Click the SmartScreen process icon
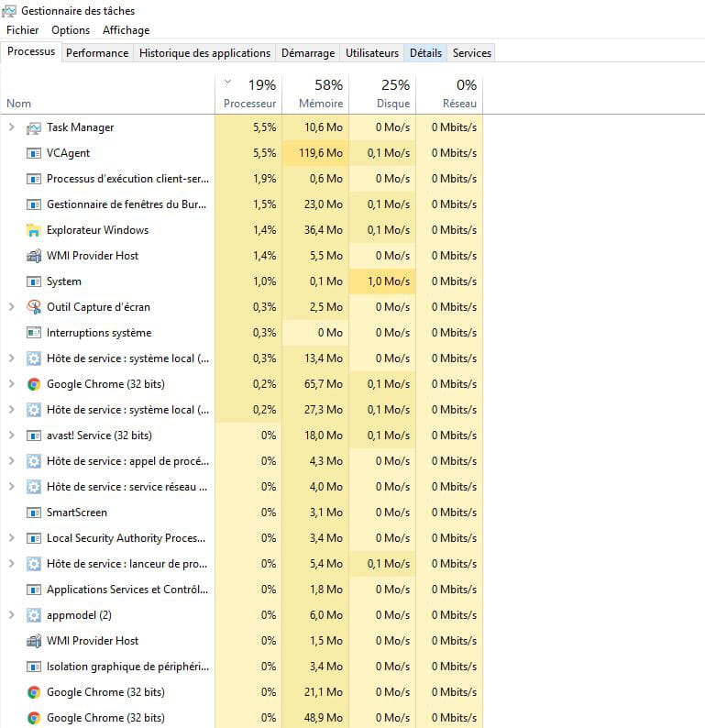Screen dimensions: 705x728 34,513
